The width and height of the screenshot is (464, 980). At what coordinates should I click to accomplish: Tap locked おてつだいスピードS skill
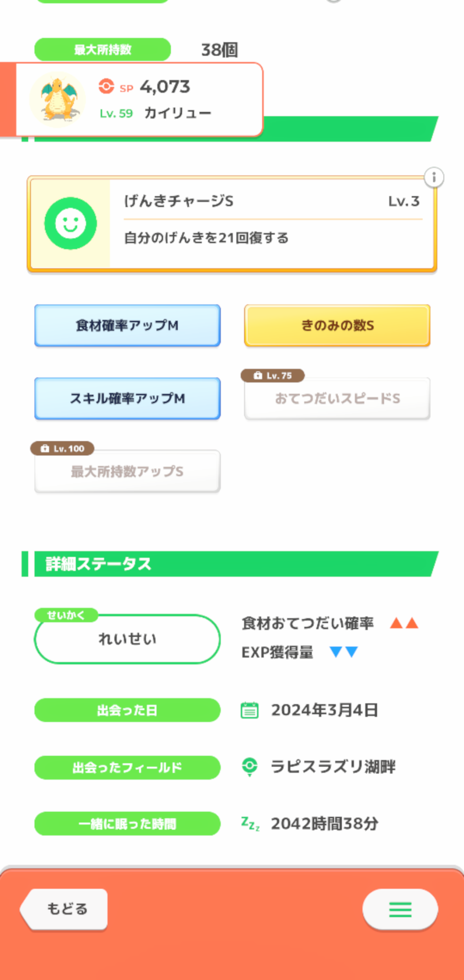pos(337,399)
